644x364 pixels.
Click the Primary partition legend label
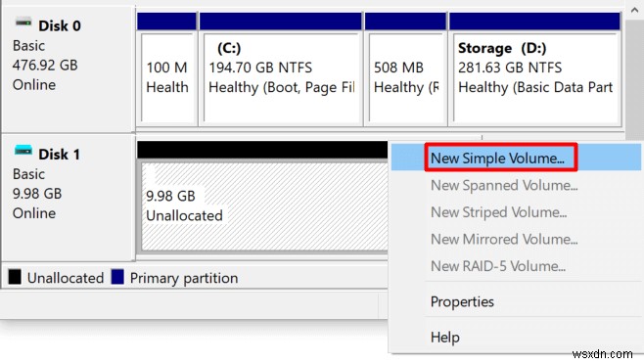[x=184, y=278]
